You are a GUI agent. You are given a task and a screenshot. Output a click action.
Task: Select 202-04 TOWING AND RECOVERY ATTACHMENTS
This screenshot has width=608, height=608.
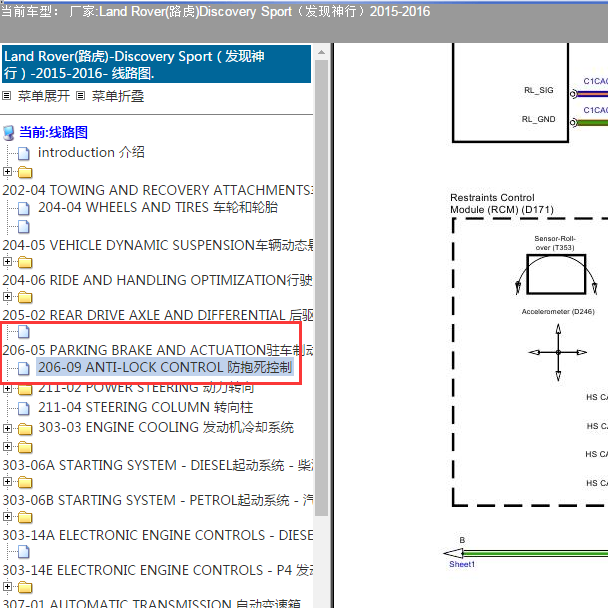[x=157, y=190]
